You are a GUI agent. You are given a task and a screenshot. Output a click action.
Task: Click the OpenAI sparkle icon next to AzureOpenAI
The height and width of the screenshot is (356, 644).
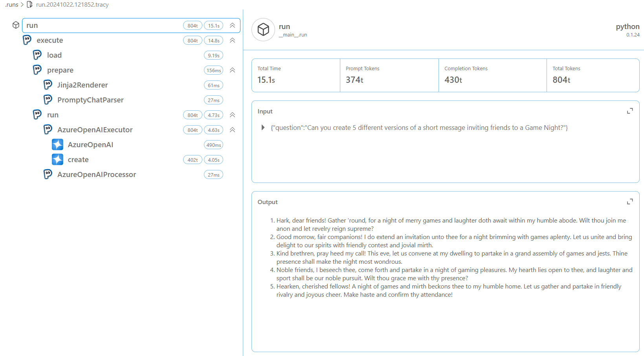click(x=58, y=145)
